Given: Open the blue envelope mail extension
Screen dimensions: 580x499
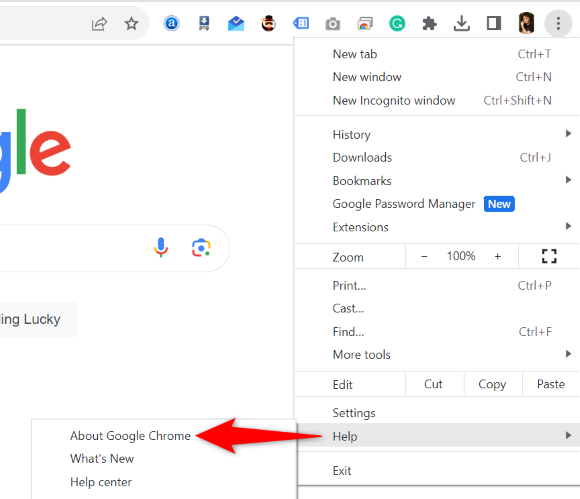Looking at the screenshot, I should [x=236, y=24].
